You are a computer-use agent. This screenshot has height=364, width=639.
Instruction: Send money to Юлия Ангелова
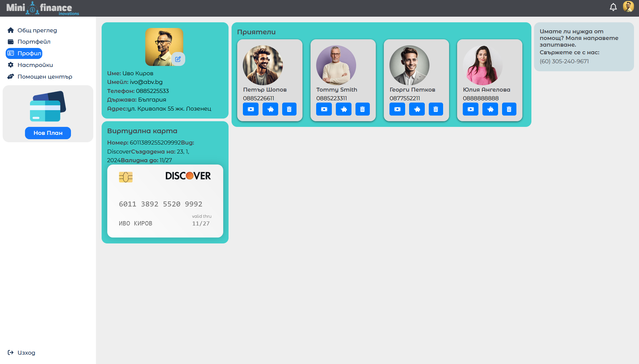470,109
